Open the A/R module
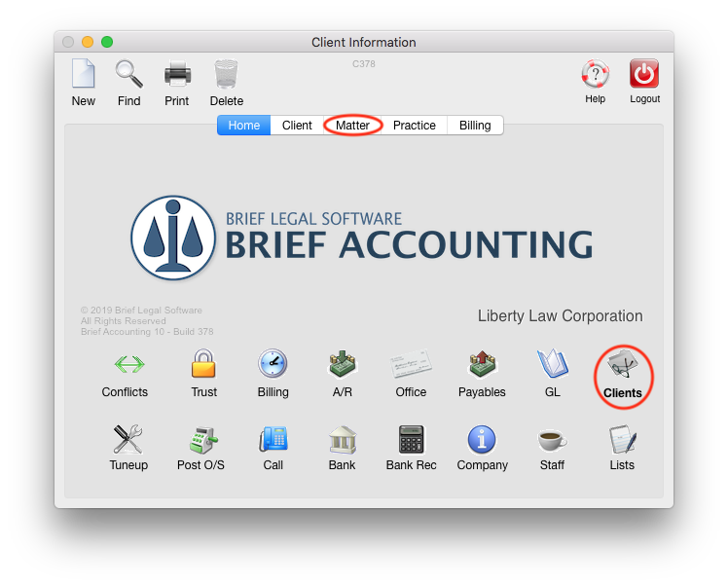 click(x=343, y=364)
